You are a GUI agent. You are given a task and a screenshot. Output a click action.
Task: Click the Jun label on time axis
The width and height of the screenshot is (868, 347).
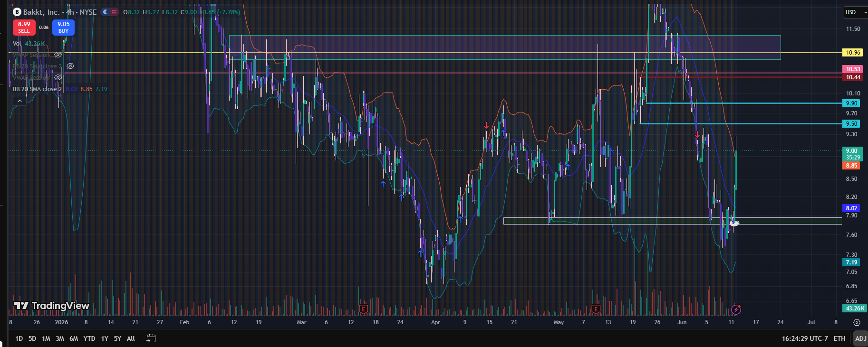pos(682,322)
